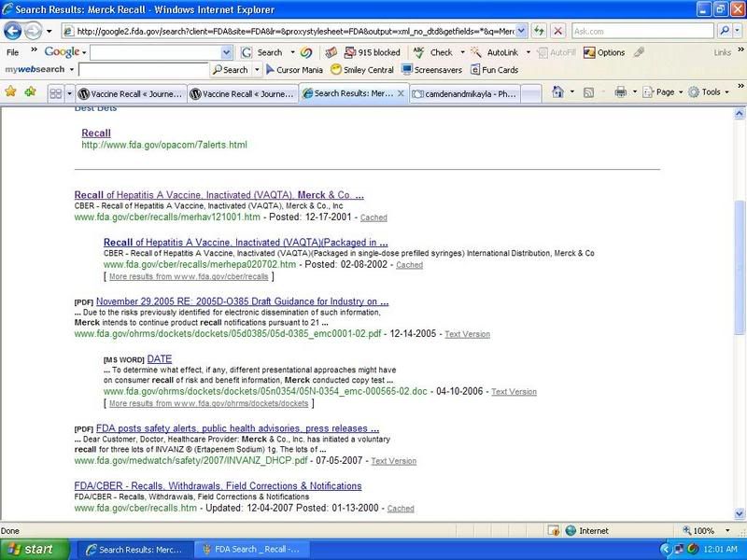Click the Quick Tabs grid icon
Screen dimensions: 747x560
pyautogui.click(x=56, y=94)
